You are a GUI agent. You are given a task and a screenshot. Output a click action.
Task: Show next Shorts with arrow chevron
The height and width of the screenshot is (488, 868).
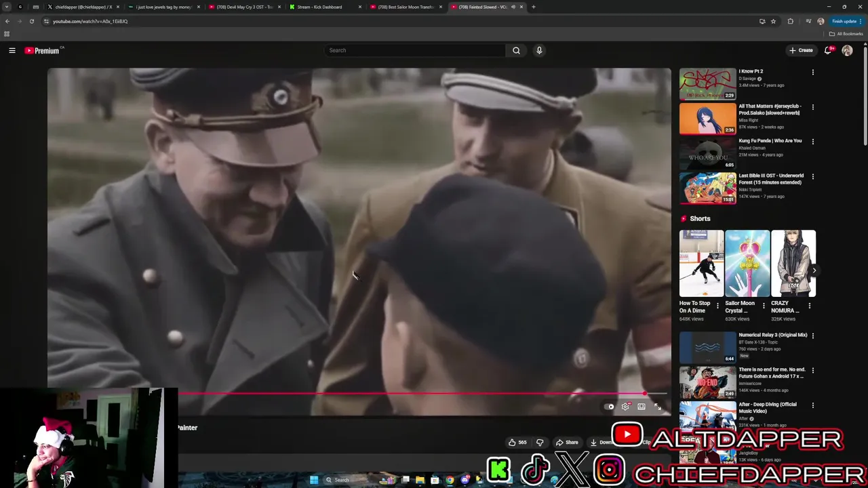point(814,270)
